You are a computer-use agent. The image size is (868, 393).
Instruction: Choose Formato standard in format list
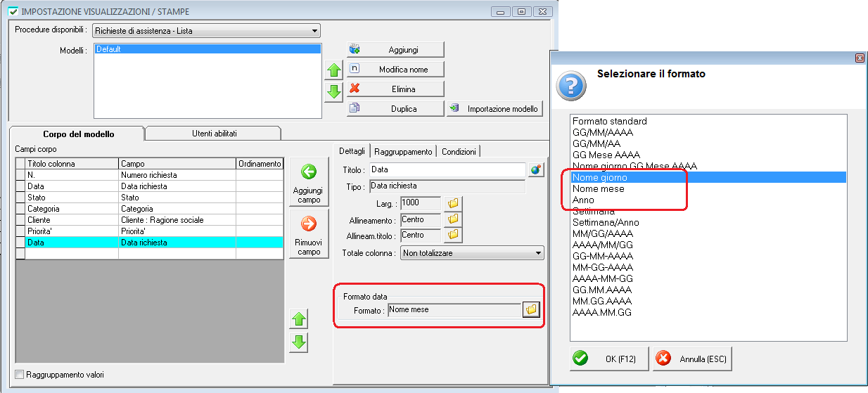tap(708, 121)
